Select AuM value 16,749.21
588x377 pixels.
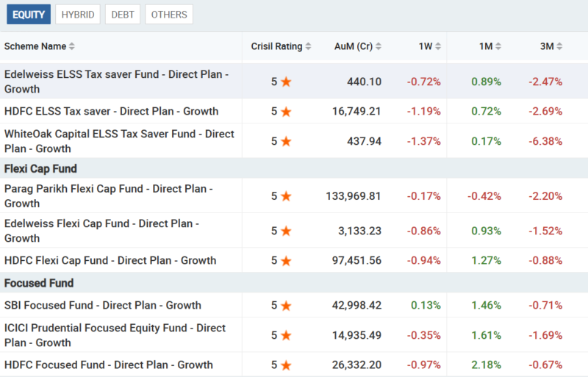pos(356,112)
